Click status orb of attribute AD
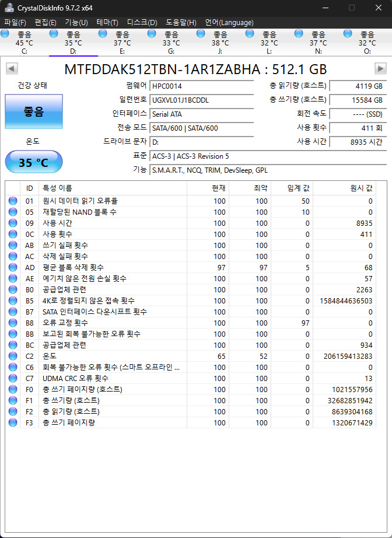The height and width of the screenshot is (538, 392). pos(13,267)
